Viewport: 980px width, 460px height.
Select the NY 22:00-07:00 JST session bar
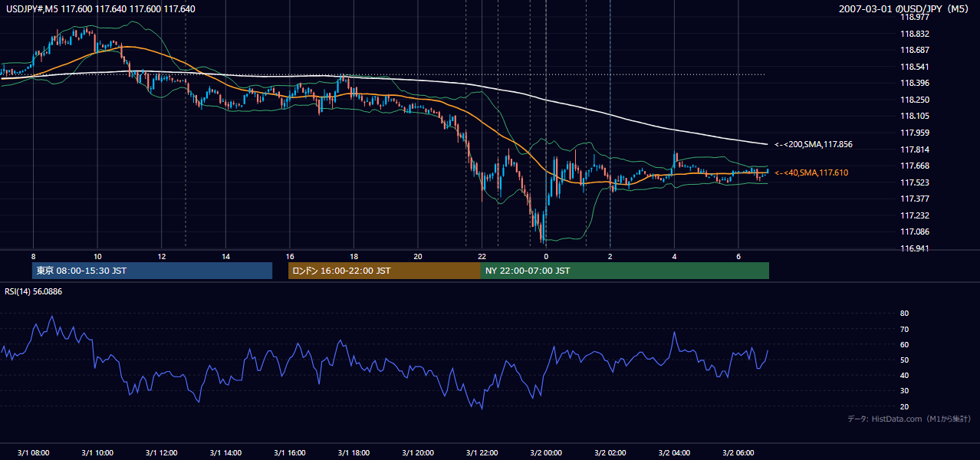click(625, 271)
